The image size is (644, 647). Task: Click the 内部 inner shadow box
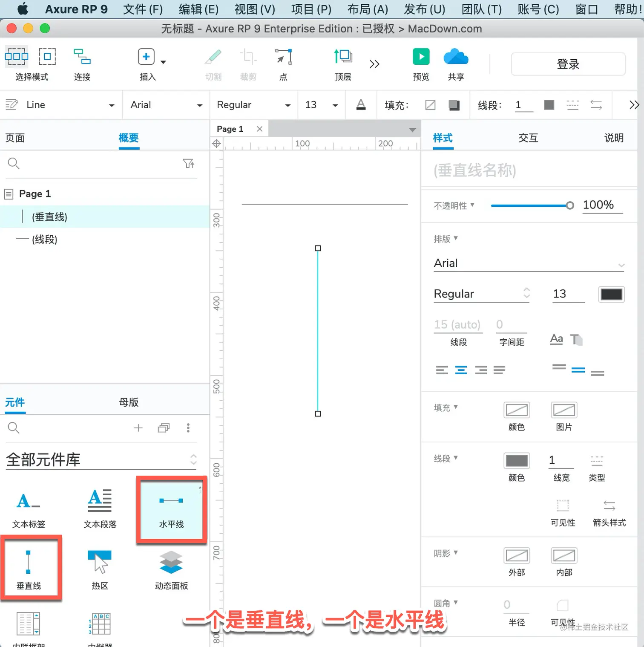point(564,556)
